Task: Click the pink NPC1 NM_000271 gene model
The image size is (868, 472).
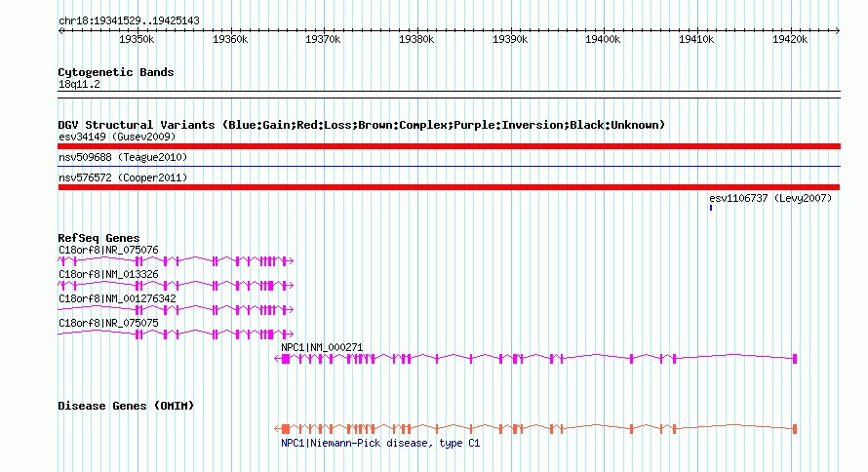Action: 535,359
